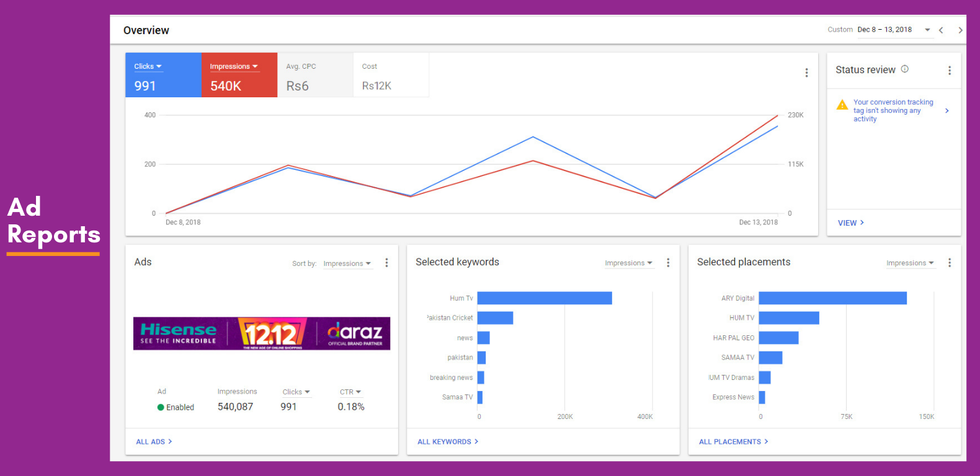Open Selected keywords Impressions dropdown

click(629, 263)
